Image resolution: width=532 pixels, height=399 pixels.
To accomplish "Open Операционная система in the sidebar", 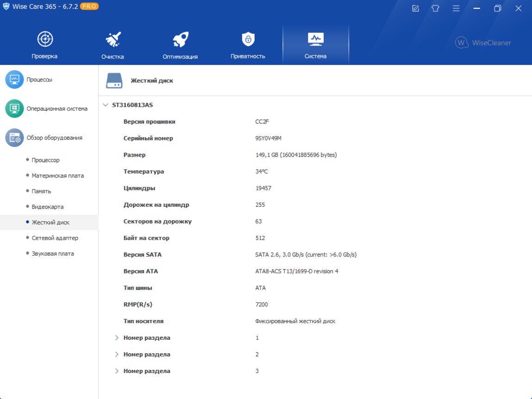I will (56, 109).
